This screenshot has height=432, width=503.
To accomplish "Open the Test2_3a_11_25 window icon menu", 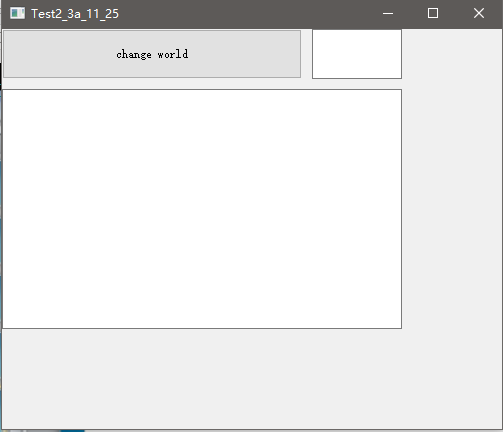I will point(17,13).
